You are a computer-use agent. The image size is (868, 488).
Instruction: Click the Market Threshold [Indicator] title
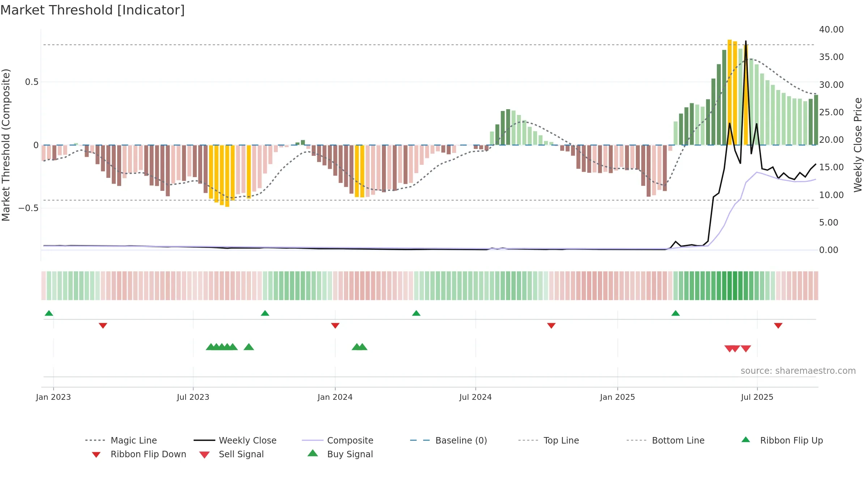(x=93, y=10)
